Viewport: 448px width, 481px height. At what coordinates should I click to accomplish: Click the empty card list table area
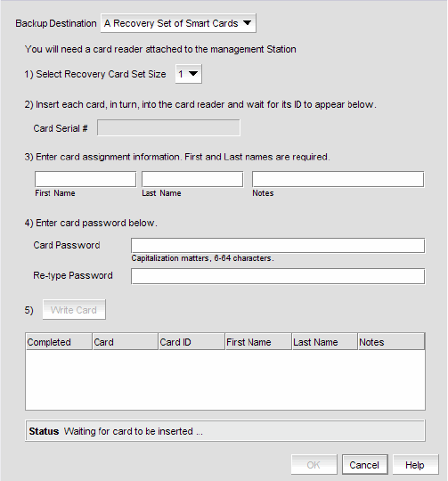point(225,379)
